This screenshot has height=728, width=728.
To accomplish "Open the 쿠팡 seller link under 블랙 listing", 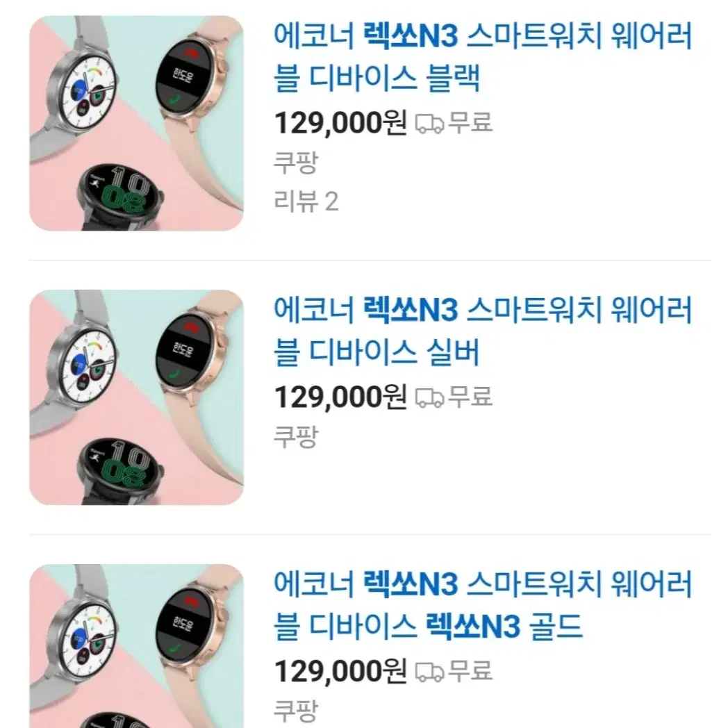I will pyautogui.click(x=296, y=163).
